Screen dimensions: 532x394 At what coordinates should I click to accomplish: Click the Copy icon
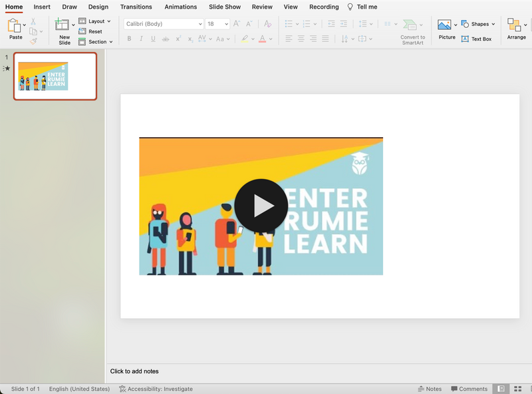(33, 31)
